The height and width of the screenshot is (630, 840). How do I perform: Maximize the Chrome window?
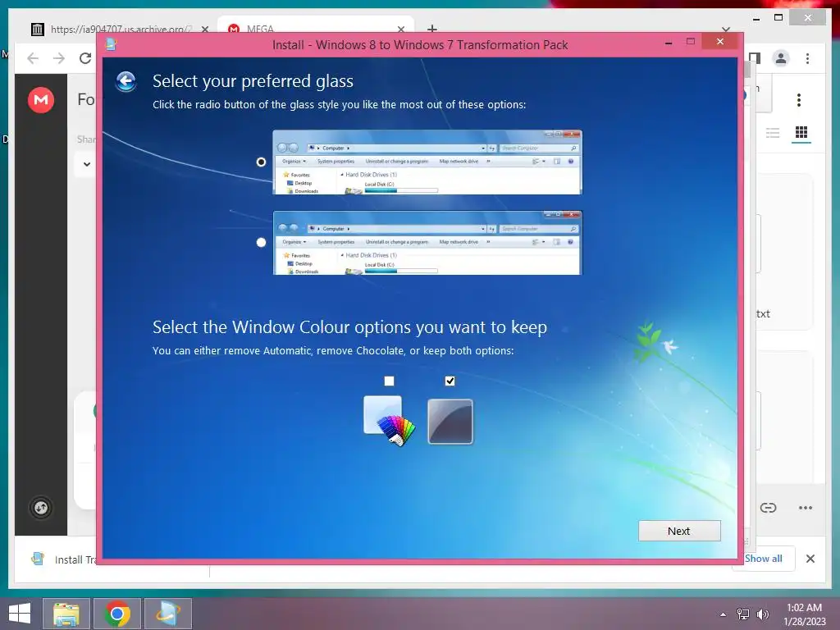pos(778,18)
